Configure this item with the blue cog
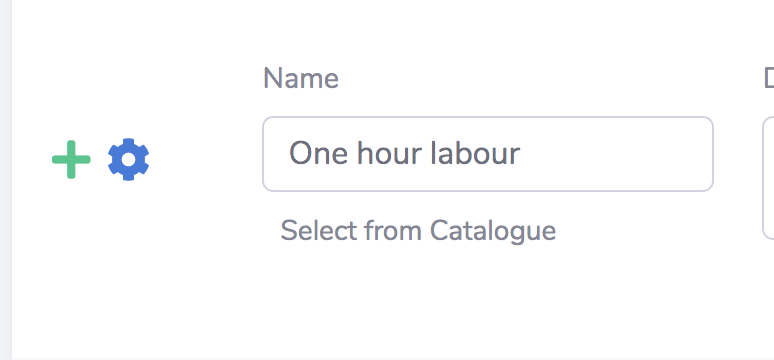 point(128,160)
